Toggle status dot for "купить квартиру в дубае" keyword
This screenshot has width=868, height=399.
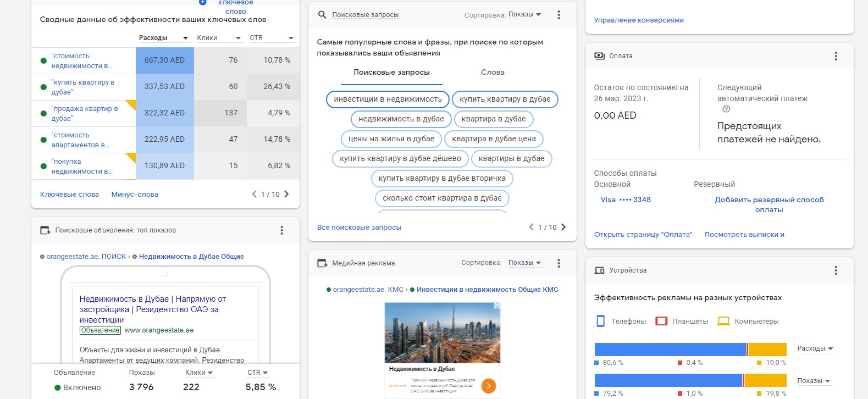[x=43, y=87]
